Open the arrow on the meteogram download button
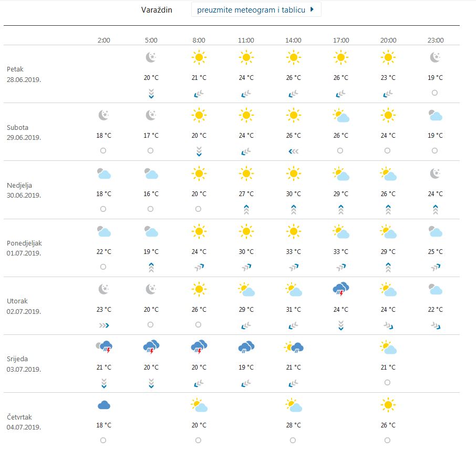476x449 pixels. [x=311, y=9]
